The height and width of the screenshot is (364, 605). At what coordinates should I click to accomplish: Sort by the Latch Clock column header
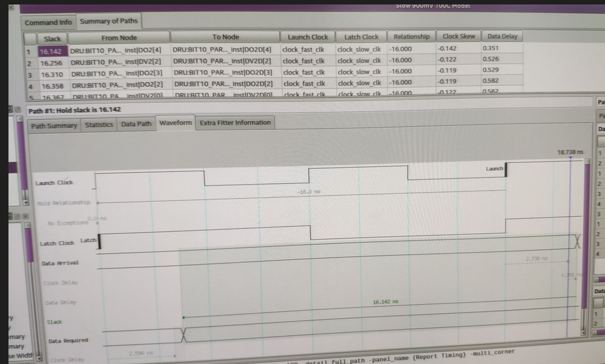(x=361, y=37)
